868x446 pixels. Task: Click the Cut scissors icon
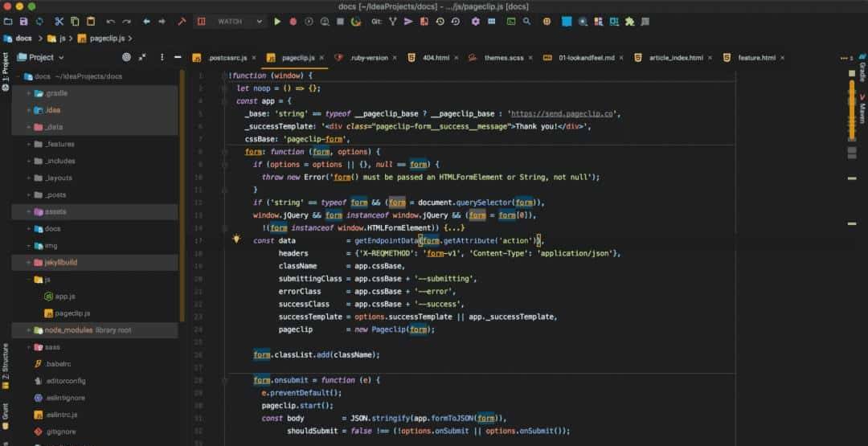[x=59, y=22]
